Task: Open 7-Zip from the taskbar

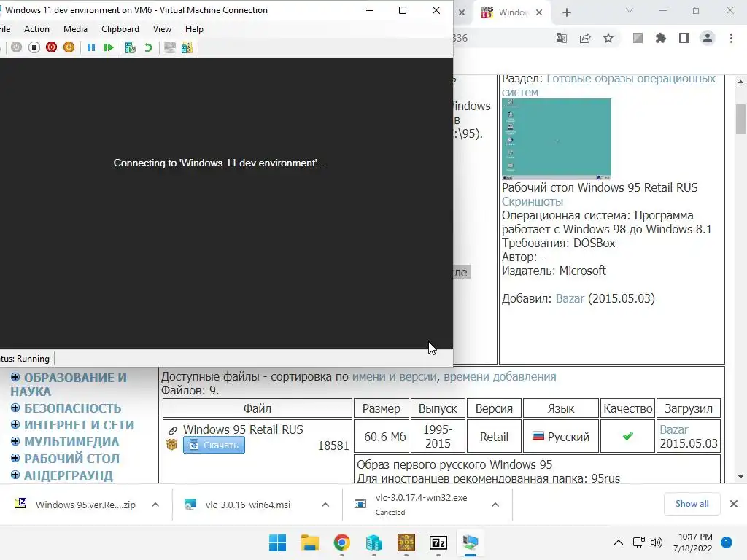Action: pyautogui.click(x=438, y=542)
